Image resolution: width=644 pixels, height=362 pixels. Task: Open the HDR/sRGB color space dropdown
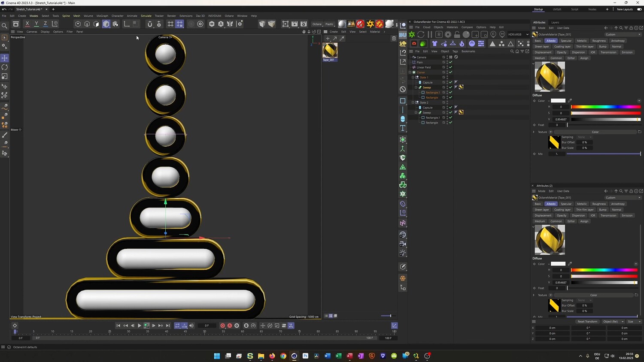tap(518, 34)
